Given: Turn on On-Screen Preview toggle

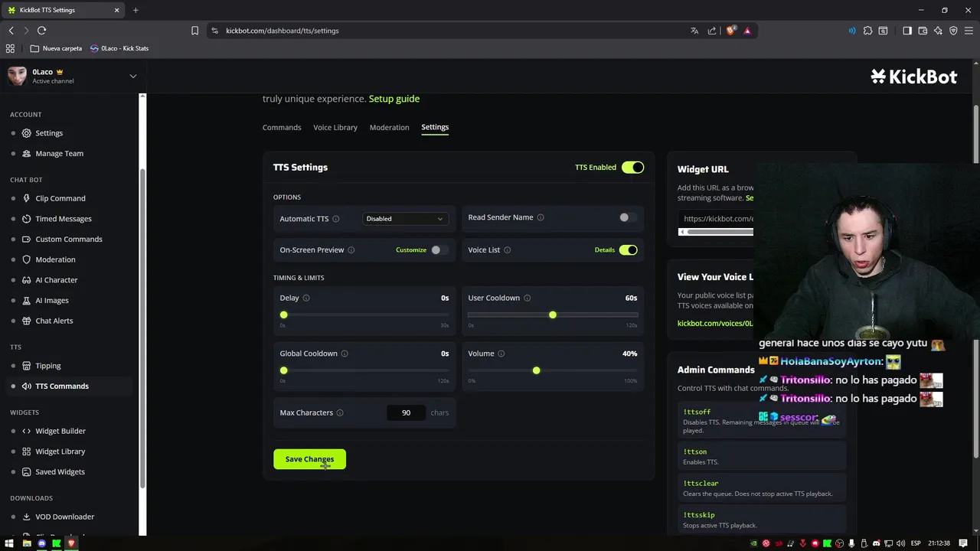Looking at the screenshot, I should click(x=439, y=250).
